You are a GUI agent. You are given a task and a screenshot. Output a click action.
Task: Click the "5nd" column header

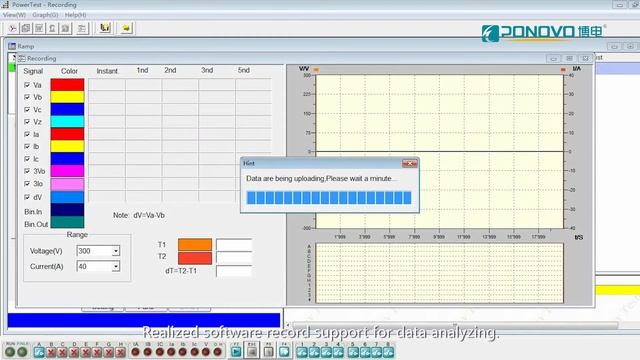(244, 70)
